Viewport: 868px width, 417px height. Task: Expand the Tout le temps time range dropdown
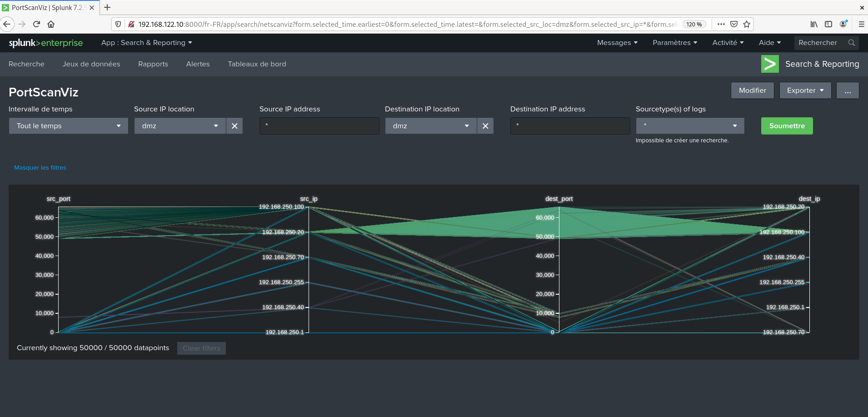click(69, 126)
